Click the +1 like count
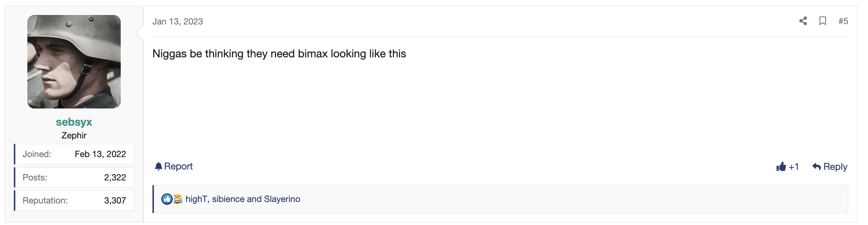Viewport: 868px width, 225px height. click(794, 167)
